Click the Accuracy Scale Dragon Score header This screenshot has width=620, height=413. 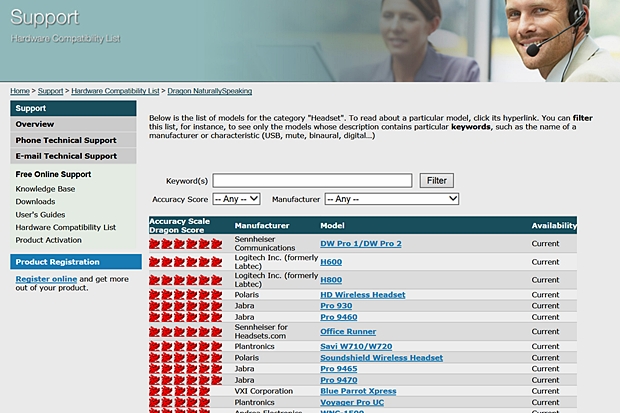pos(180,225)
